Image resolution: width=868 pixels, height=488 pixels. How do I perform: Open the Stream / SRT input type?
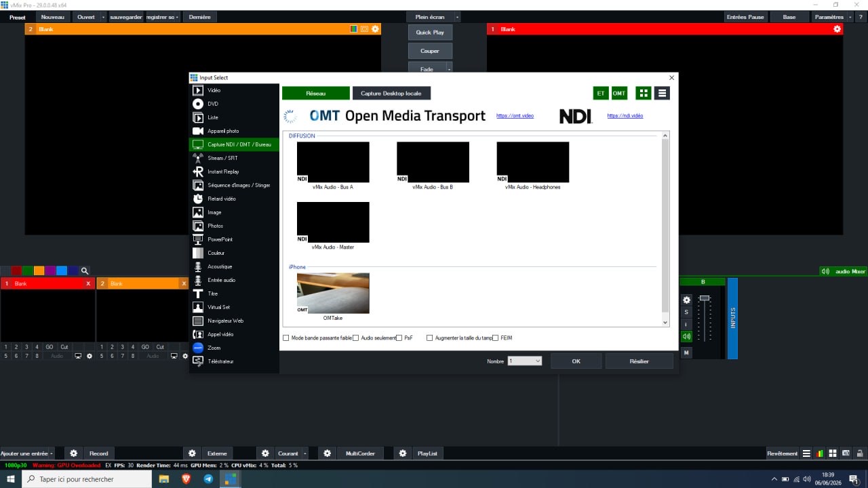tap(234, 158)
